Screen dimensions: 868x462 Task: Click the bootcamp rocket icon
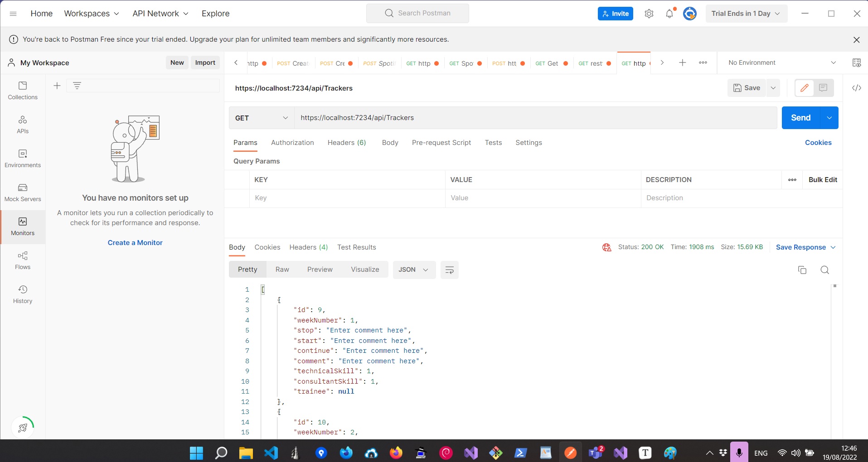click(x=22, y=428)
